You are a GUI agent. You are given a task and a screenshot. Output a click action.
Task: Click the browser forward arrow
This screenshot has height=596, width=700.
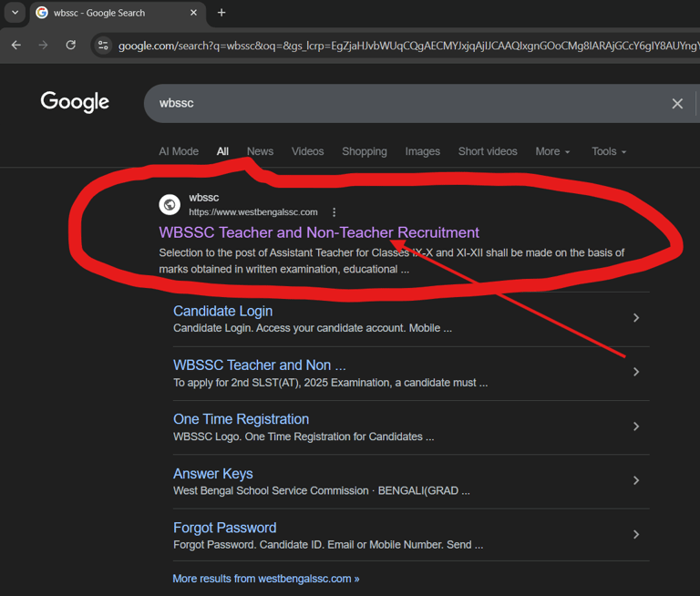pyautogui.click(x=44, y=45)
